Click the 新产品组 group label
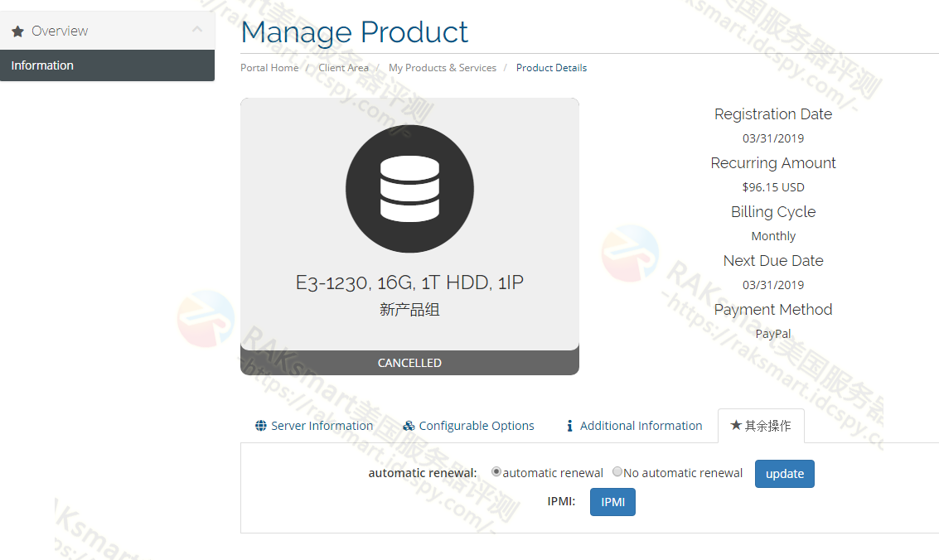Viewport: 939px width, 560px height. [x=409, y=309]
